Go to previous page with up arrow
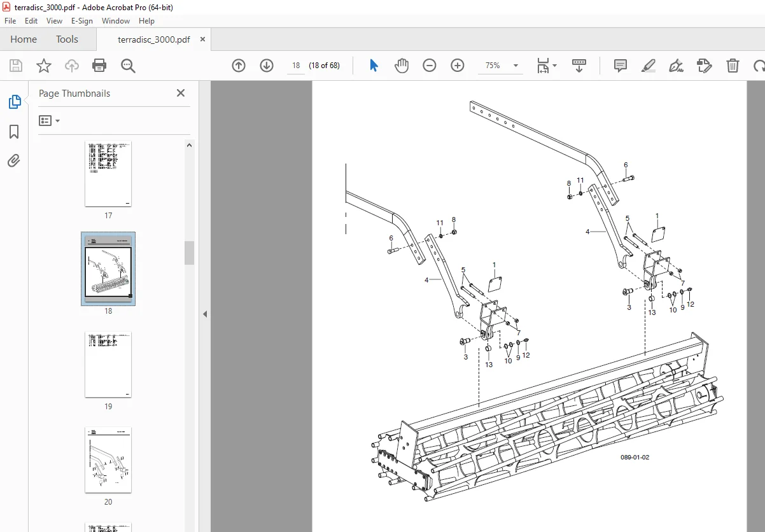The image size is (765, 532). tap(239, 66)
